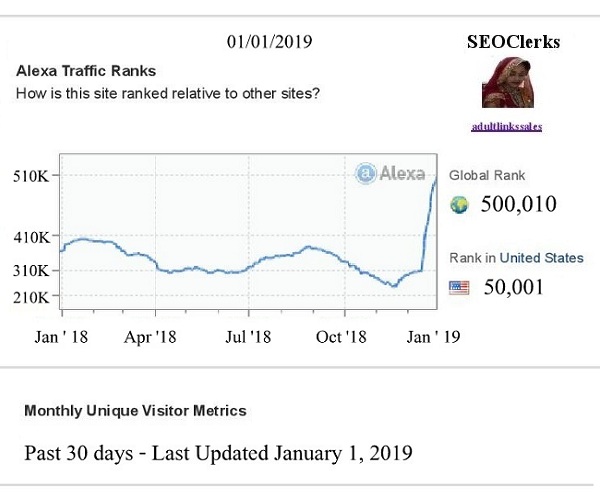
Task: Click the 500,010 global rank value
Action: [x=518, y=205]
